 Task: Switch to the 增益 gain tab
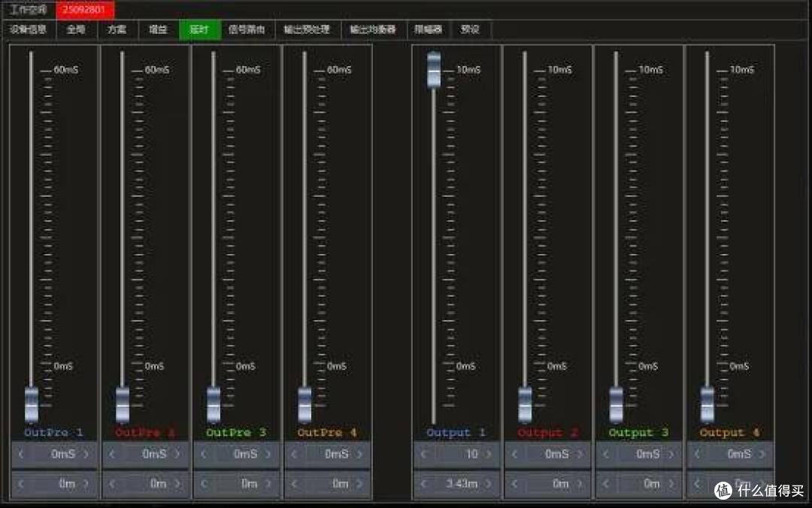pyautogui.click(x=158, y=29)
